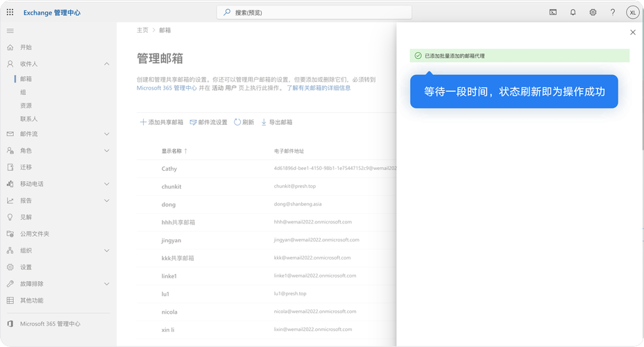The width and height of the screenshot is (644, 347).
Task: Open the app launcher grid icon
Action: click(10, 12)
